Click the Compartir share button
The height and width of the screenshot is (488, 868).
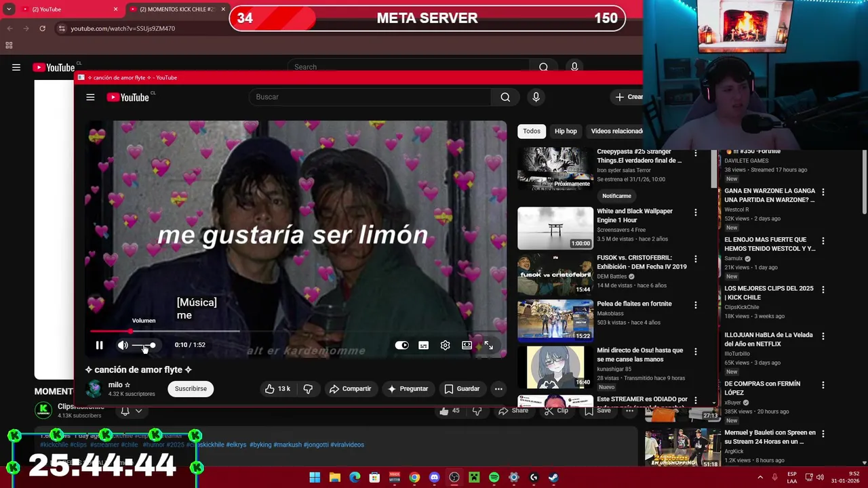point(350,388)
